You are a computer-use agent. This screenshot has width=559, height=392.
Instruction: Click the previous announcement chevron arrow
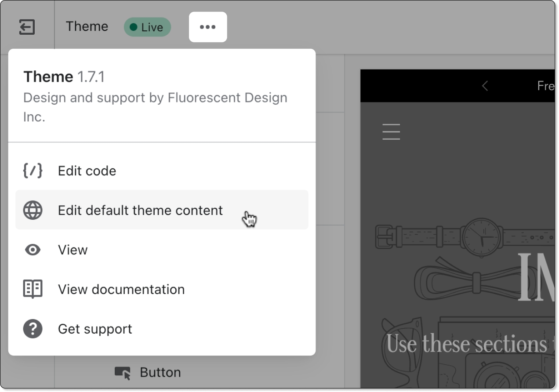[x=485, y=86]
